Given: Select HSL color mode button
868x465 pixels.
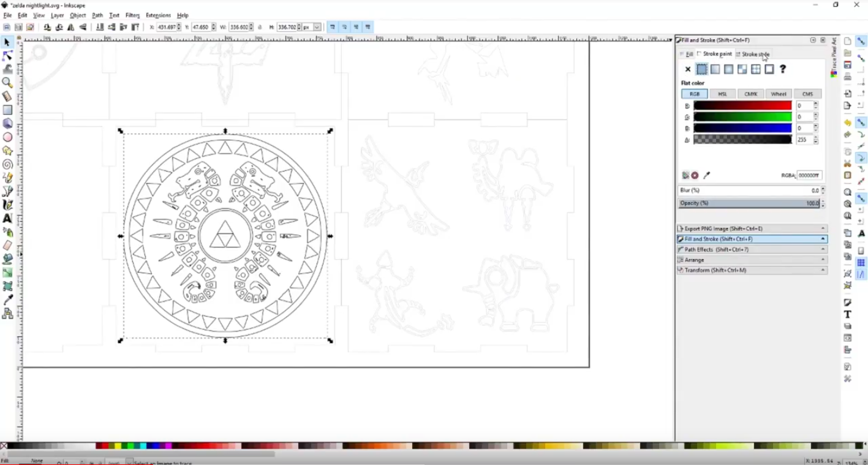Looking at the screenshot, I should click(723, 94).
